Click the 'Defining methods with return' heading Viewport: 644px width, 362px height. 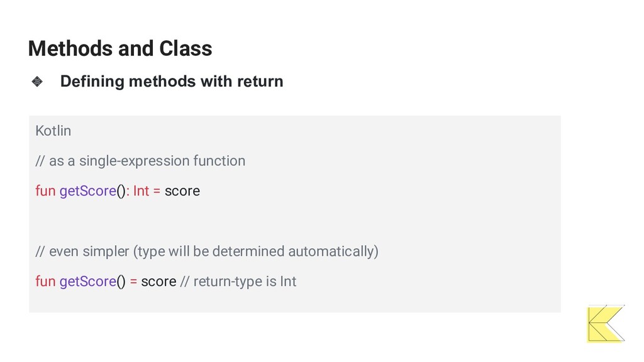coord(172,81)
